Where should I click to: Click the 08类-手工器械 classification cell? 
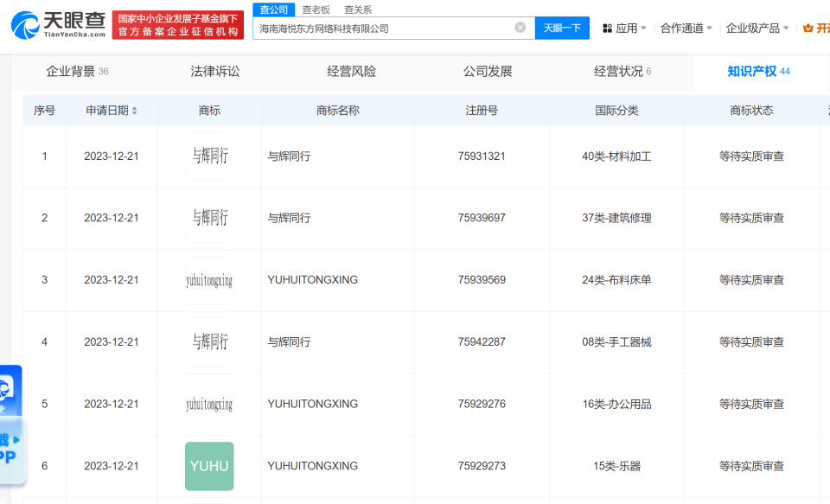pos(616,342)
